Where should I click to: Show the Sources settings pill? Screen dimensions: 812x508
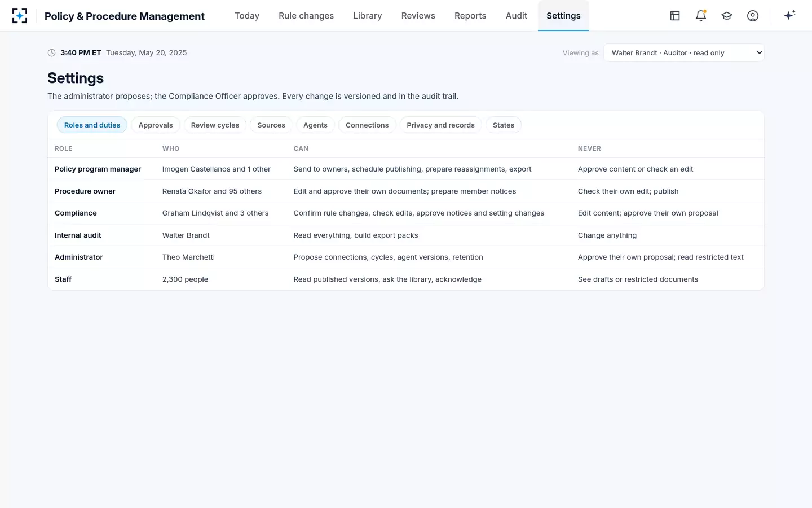tap(271, 125)
